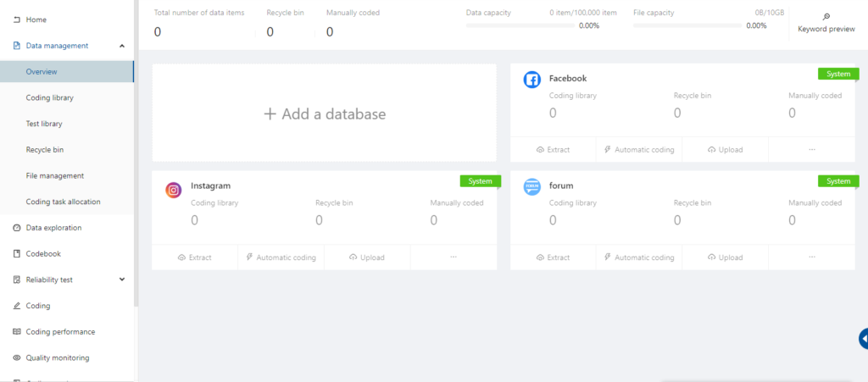Click the Instagram card Extract cloud icon

[181, 257]
